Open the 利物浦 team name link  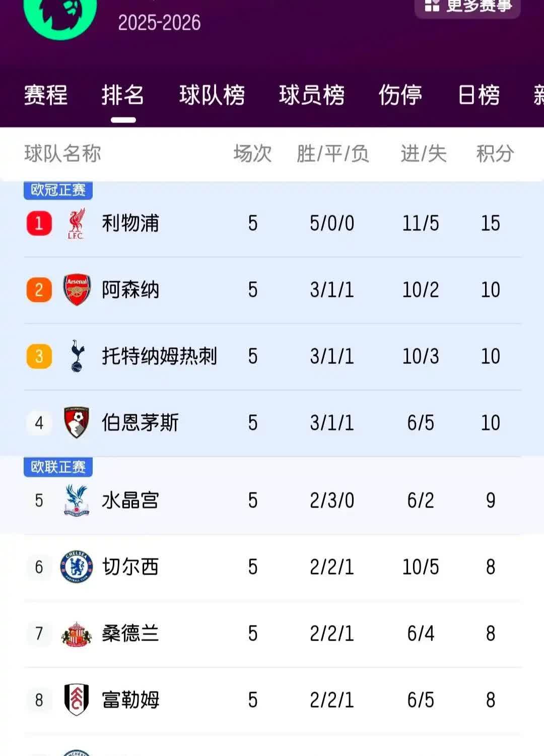[130, 223]
